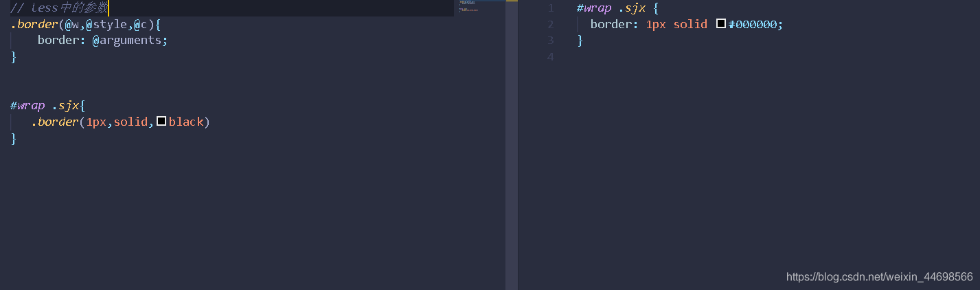Click the '#wrap .sjx {' line in the right editor
Viewport: 980px width, 290px height.
(x=618, y=8)
